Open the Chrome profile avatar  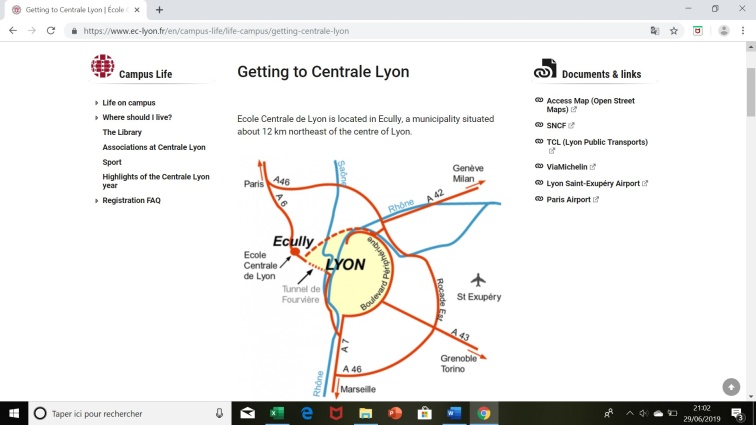pos(724,31)
